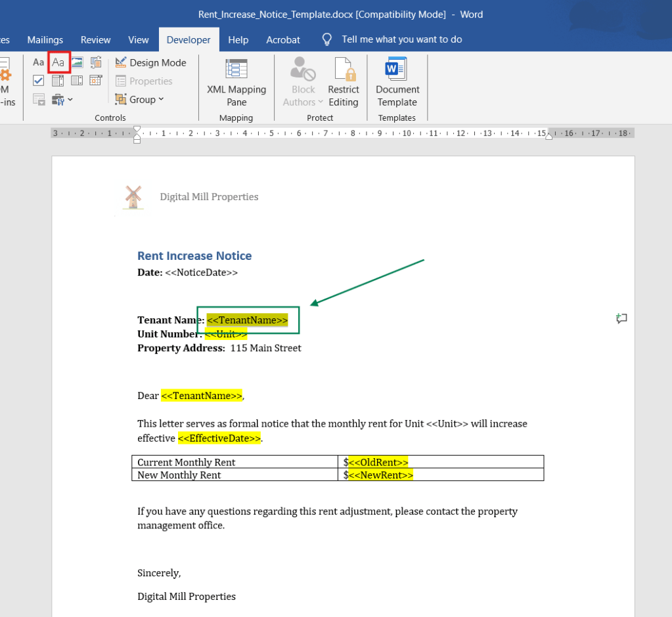Click Digital Mill Properties signature line
This screenshot has height=617, width=672.
(x=187, y=597)
